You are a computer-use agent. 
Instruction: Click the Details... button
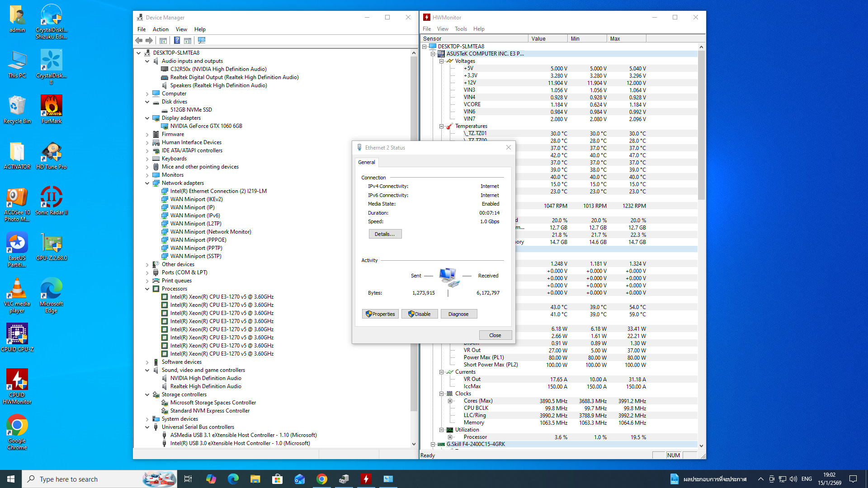tap(385, 234)
